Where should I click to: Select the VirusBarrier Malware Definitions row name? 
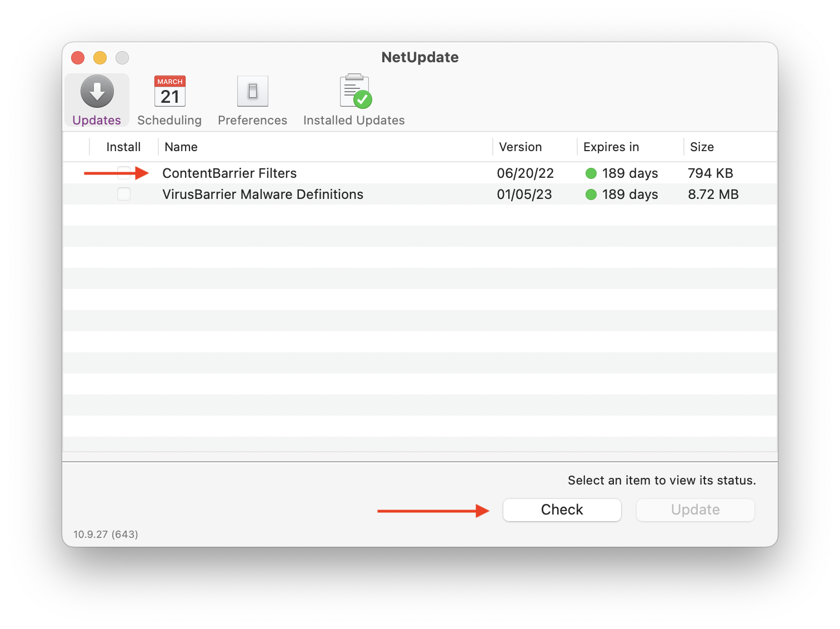pos(263,194)
